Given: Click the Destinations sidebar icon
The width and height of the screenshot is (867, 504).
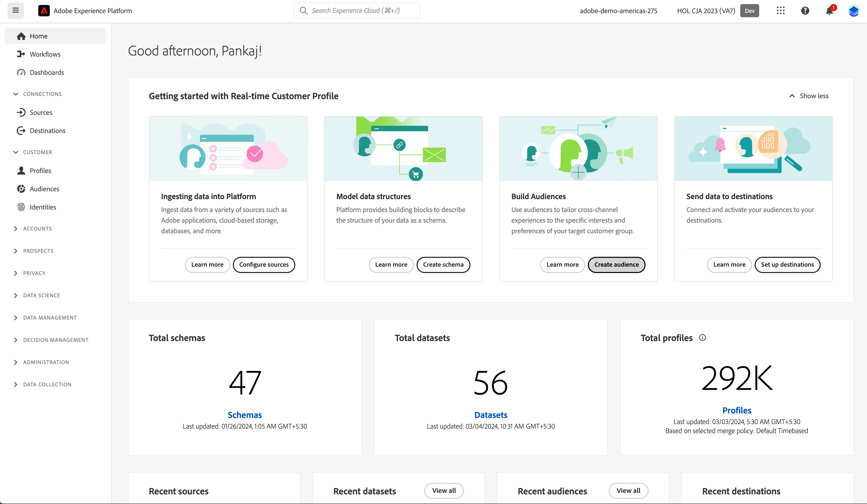Looking at the screenshot, I should tap(21, 131).
